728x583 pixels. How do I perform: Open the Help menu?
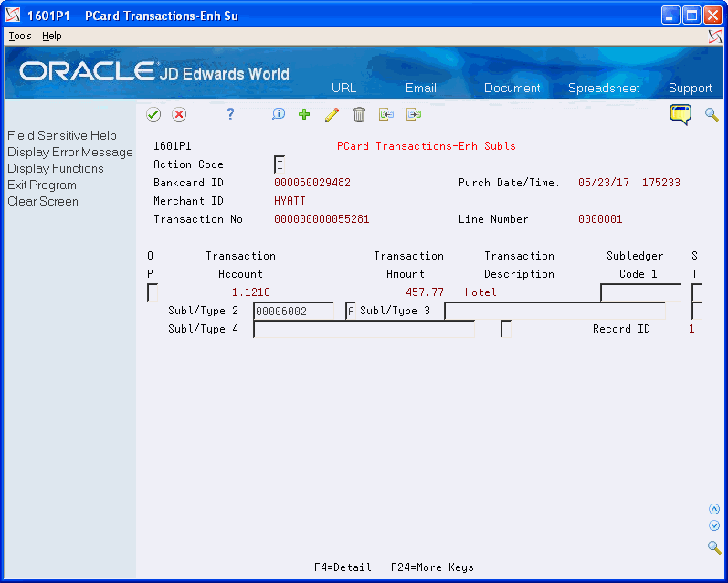click(51, 36)
